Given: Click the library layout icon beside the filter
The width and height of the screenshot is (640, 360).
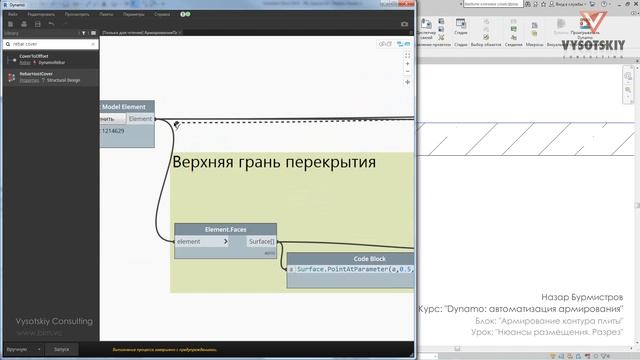Looking at the screenshot, I should [93, 33].
